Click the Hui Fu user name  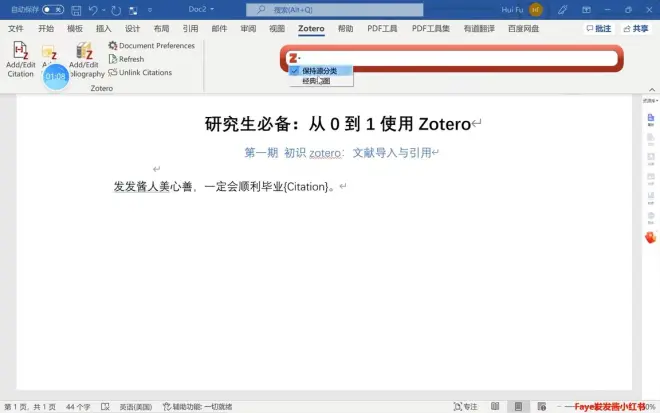tap(512, 10)
